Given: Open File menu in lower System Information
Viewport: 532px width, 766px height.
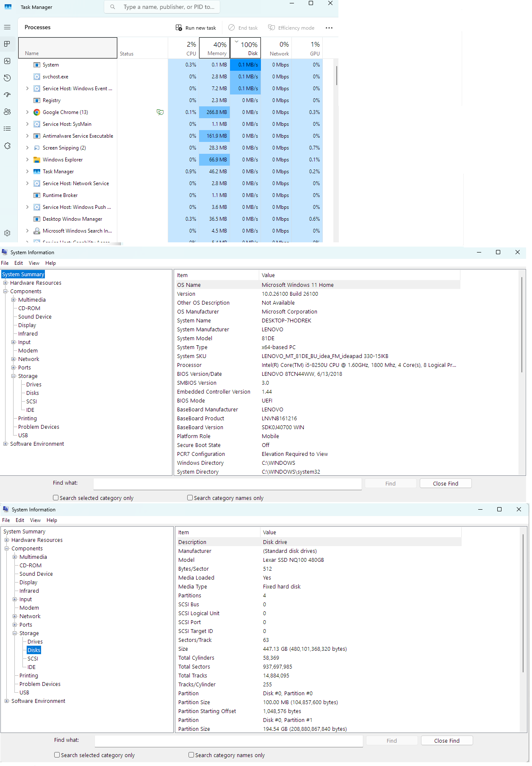Looking at the screenshot, I should coord(6,520).
